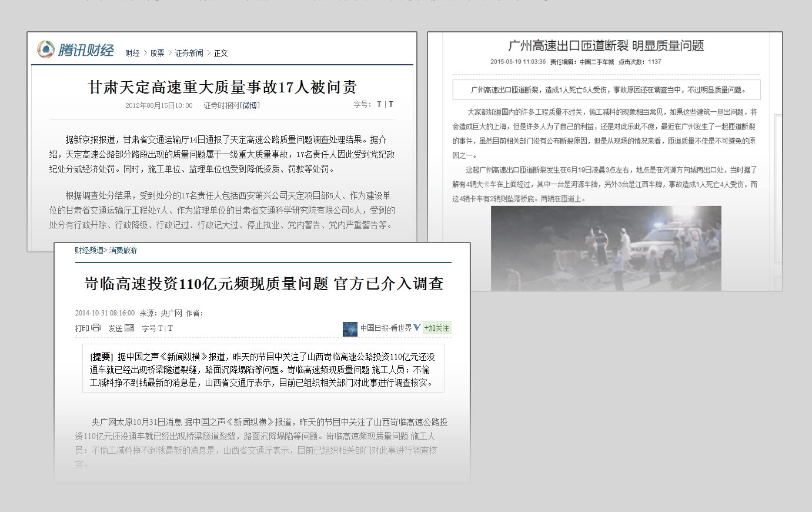This screenshot has height=512, width=812.
Task: Open the 微博 link beside 证券时报网
Action: [249, 105]
